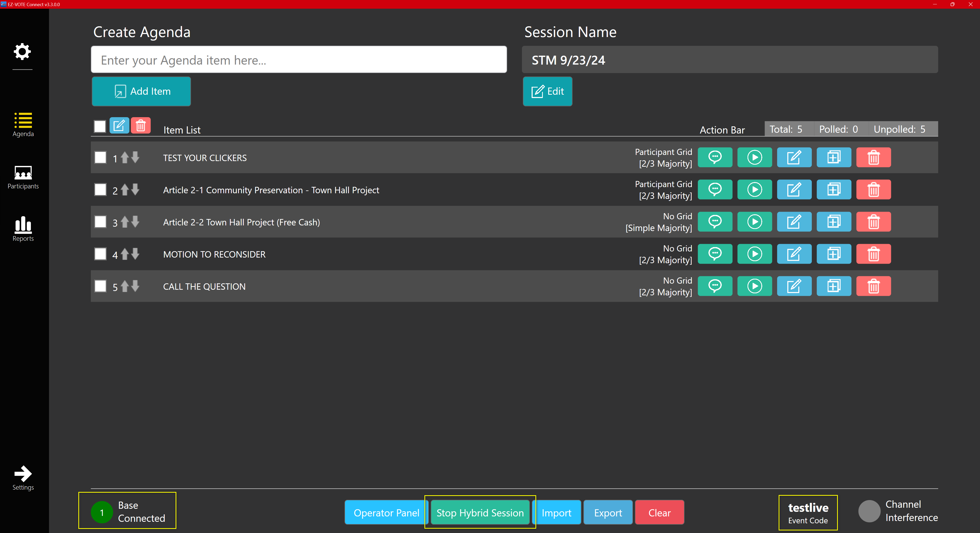The height and width of the screenshot is (533, 980).
Task: Select checkbox for CALL THE QUESTION
Action: tap(101, 286)
